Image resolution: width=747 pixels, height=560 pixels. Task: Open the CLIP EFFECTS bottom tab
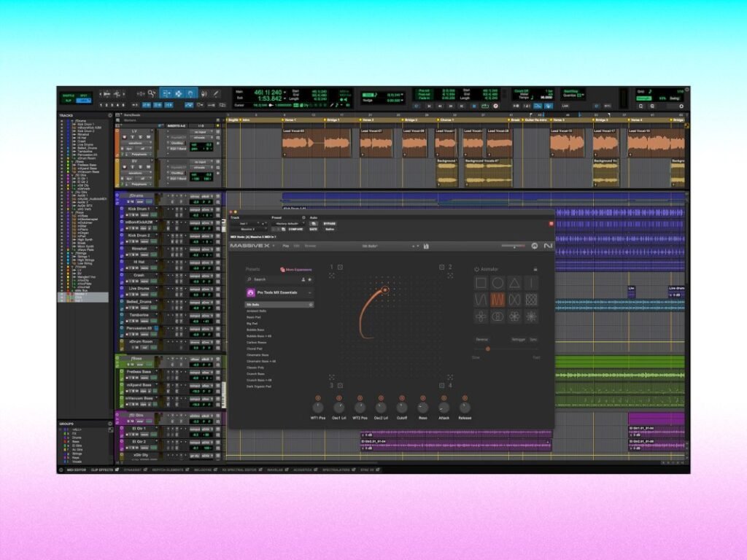tap(102, 470)
